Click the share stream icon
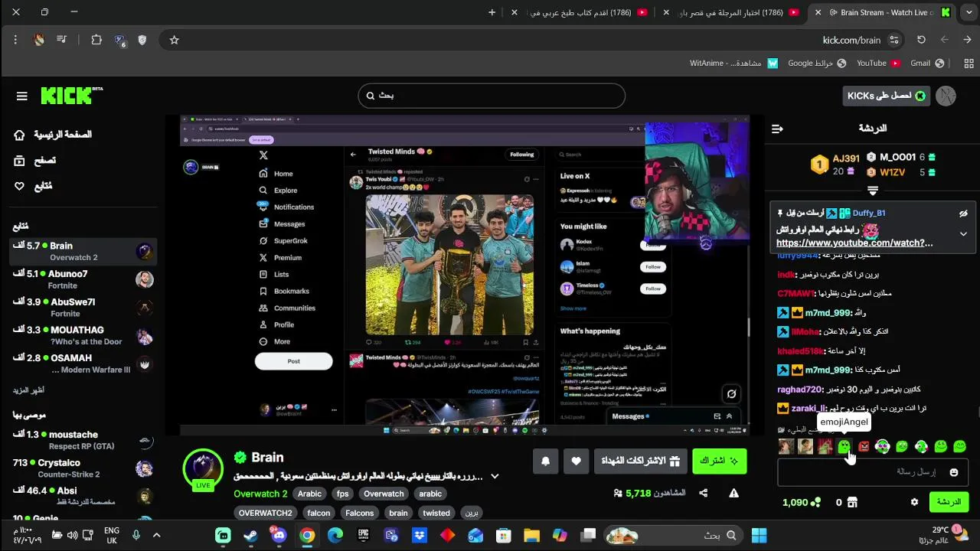 (x=703, y=494)
